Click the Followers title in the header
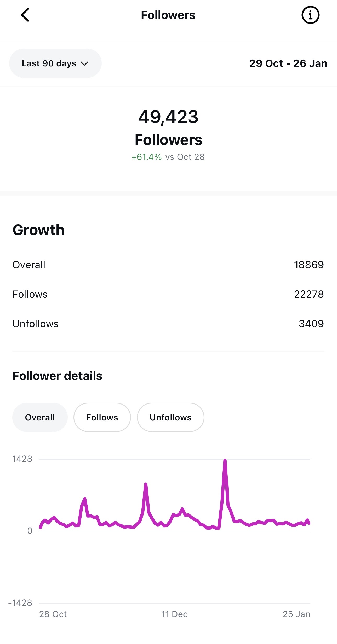This screenshot has height=644, width=337. point(168,15)
